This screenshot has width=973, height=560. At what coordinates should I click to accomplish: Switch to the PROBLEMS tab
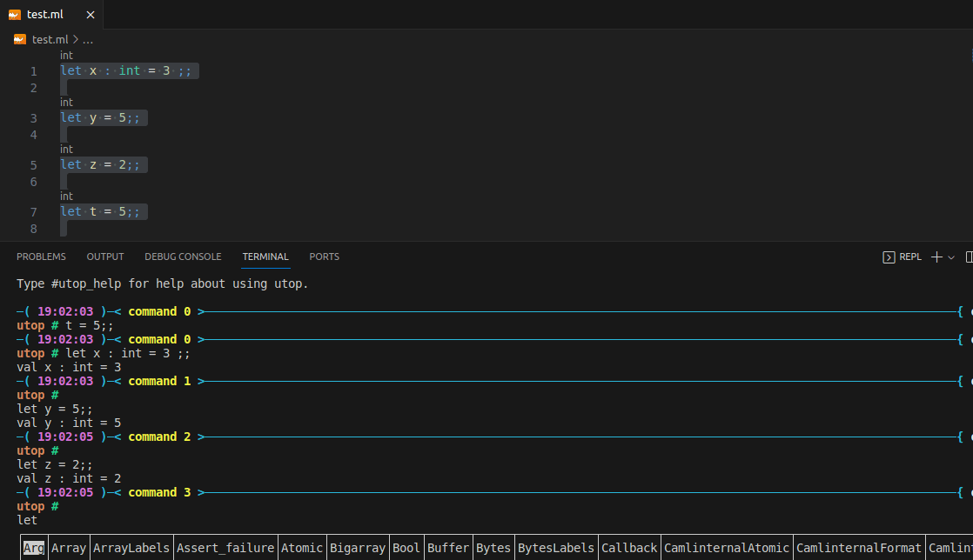pos(41,257)
